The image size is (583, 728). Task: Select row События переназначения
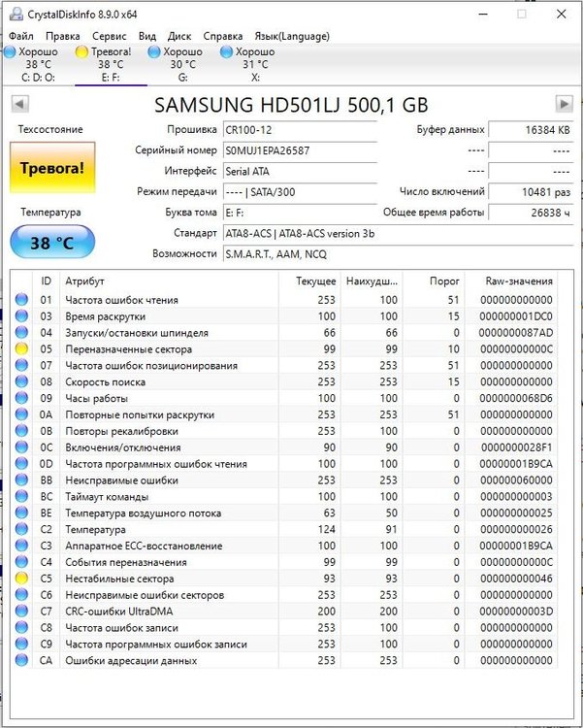284,562
